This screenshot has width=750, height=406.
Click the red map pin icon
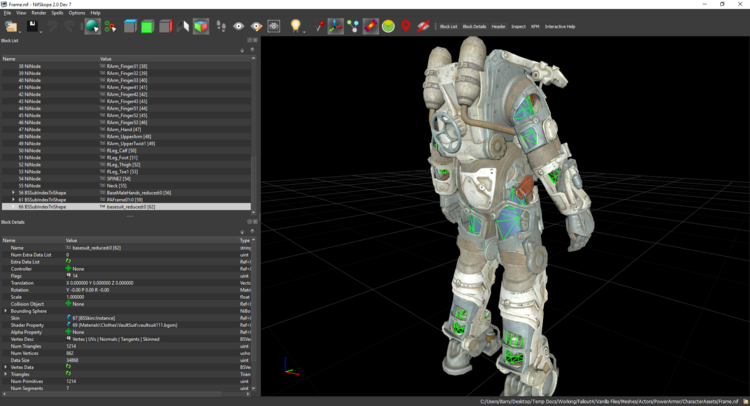[406, 26]
